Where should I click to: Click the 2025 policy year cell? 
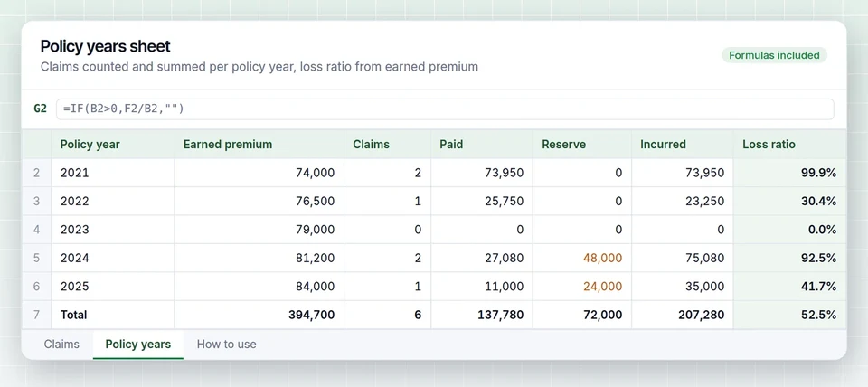112,287
